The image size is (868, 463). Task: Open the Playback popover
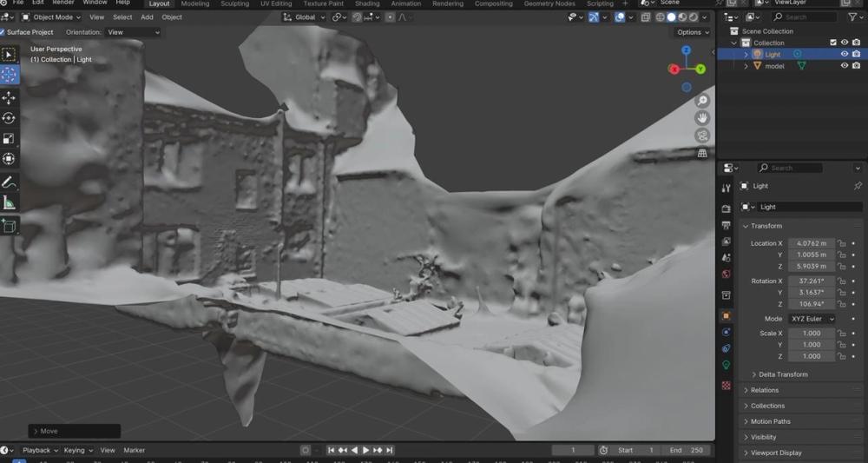click(x=40, y=450)
